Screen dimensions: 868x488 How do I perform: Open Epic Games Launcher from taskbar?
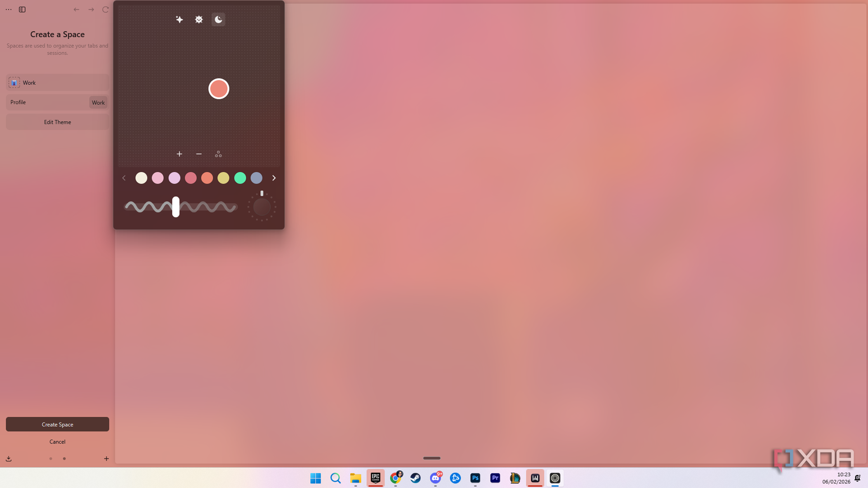[375, 478]
